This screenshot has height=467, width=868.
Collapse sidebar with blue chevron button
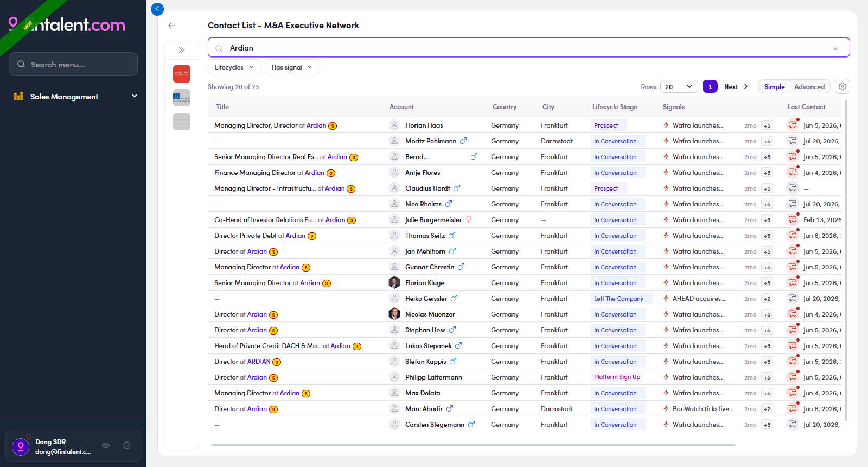157,9
